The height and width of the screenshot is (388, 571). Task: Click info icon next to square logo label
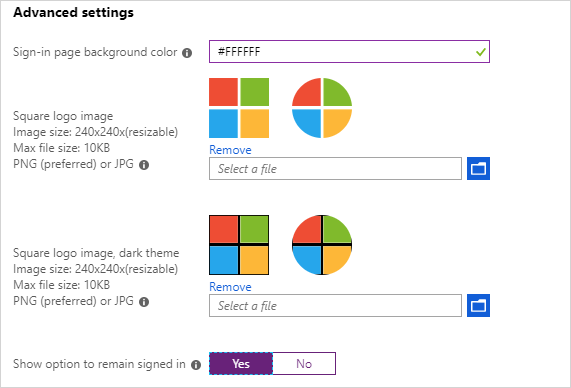pos(144,165)
